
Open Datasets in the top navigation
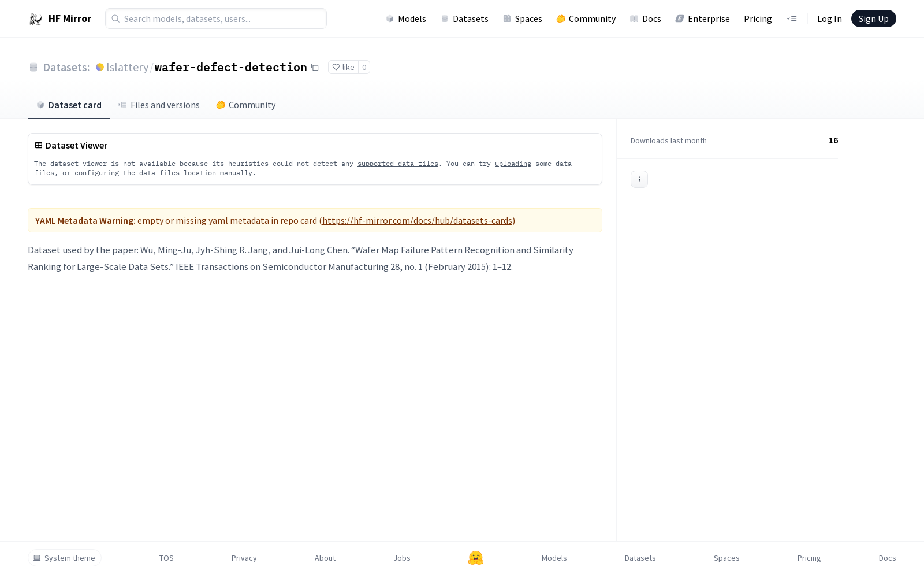click(x=464, y=18)
